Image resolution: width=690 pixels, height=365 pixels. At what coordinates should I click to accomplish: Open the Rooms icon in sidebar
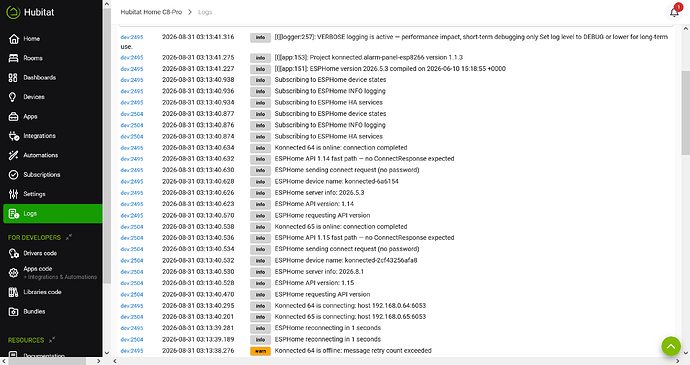pos(14,58)
